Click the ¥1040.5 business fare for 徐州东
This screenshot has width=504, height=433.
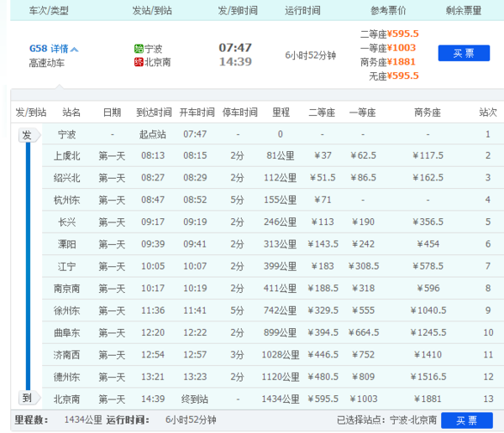point(428,310)
